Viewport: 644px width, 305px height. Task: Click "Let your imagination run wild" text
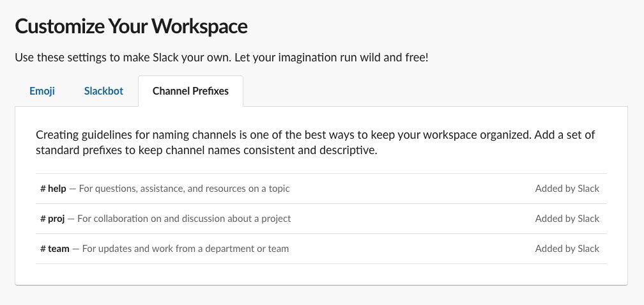[340, 58]
